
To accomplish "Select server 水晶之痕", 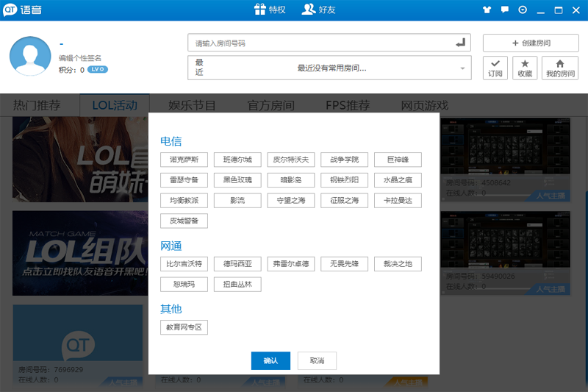I will 398,180.
